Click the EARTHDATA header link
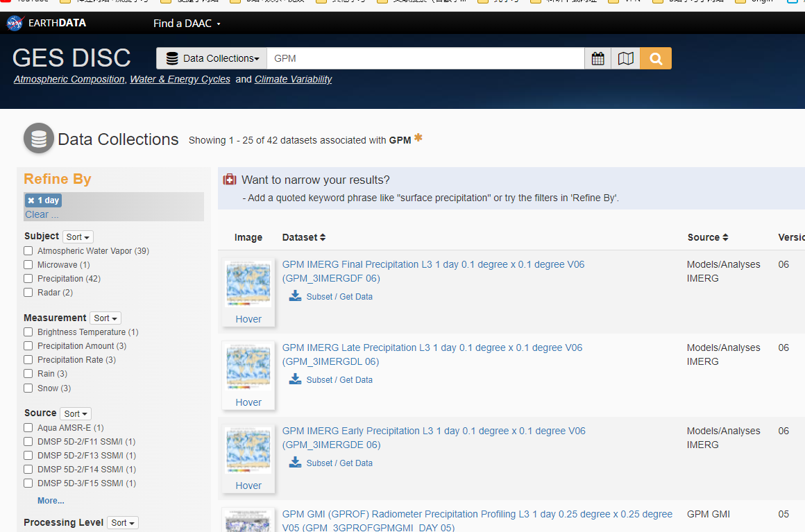The image size is (805, 532). pos(57,23)
